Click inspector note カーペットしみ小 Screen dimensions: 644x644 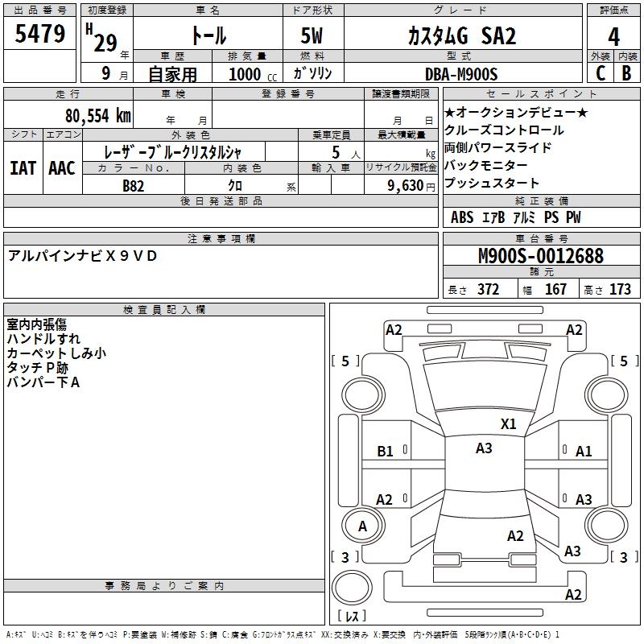click(x=56, y=353)
